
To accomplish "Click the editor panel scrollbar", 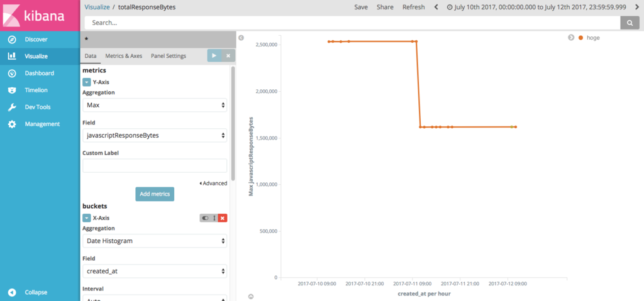I will 233,123.
